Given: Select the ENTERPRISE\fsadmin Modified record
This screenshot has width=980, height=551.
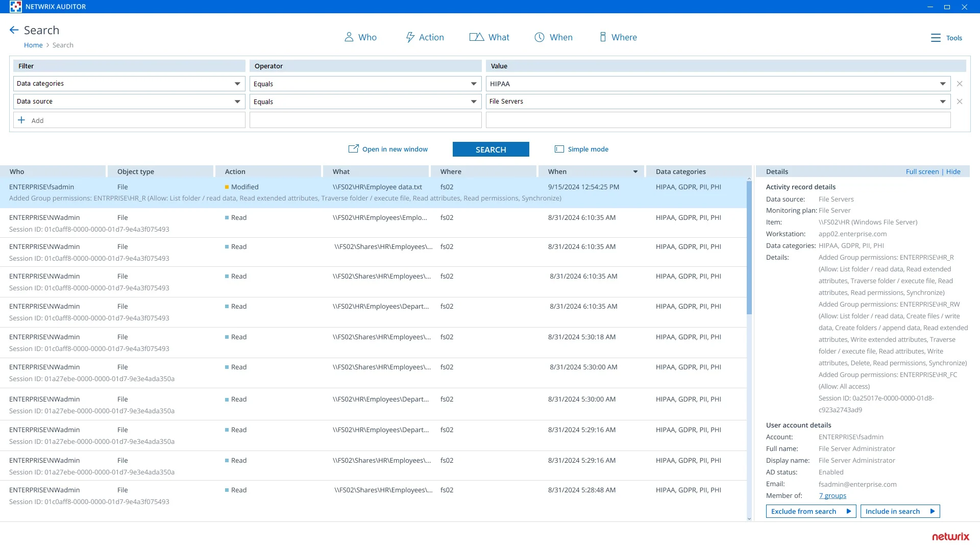Looking at the screenshot, I should [373, 193].
